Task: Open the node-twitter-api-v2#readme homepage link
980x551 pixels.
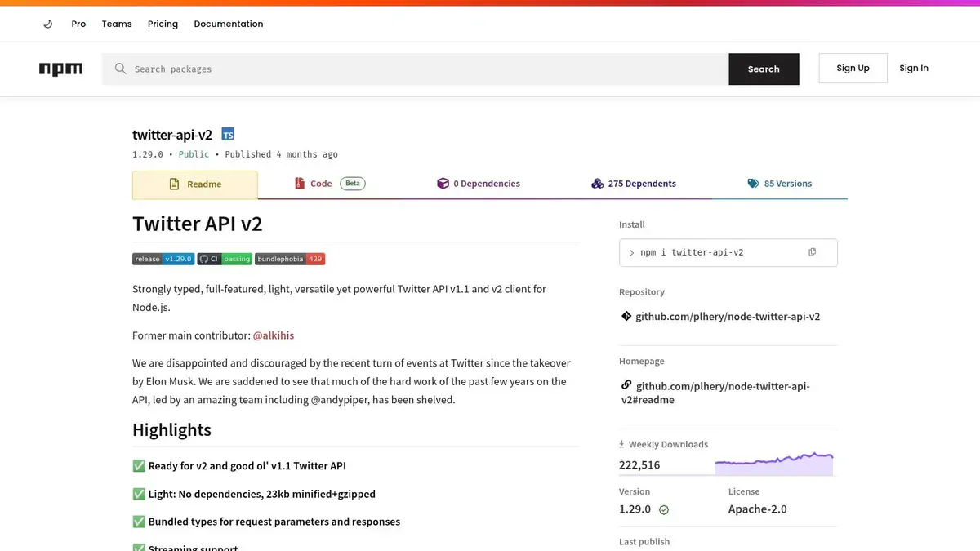Action: pos(715,393)
